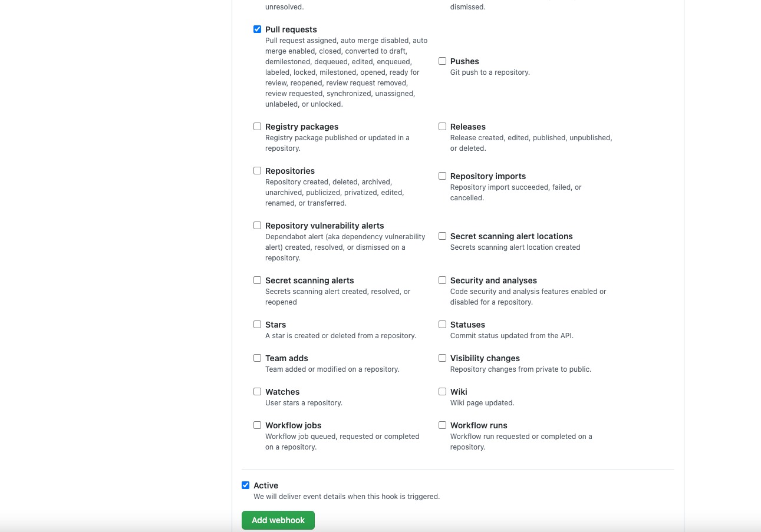The height and width of the screenshot is (532, 761).
Task: Enable the Workflow runs event
Action: (x=442, y=425)
